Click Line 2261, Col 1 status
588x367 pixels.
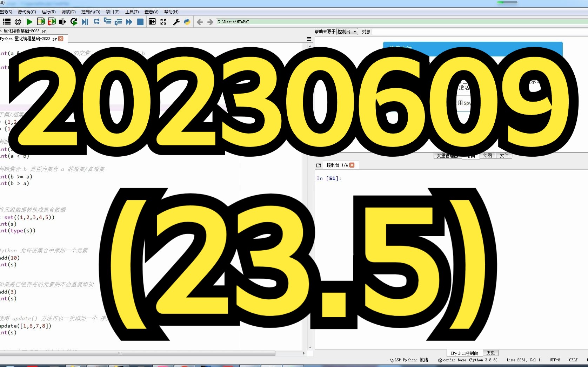(x=523, y=360)
